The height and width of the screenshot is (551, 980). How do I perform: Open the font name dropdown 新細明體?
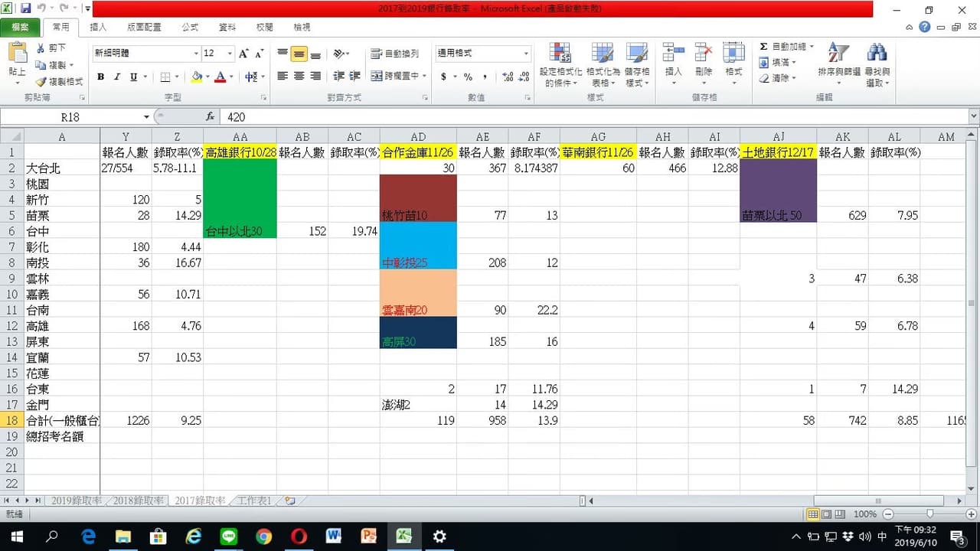pos(196,54)
